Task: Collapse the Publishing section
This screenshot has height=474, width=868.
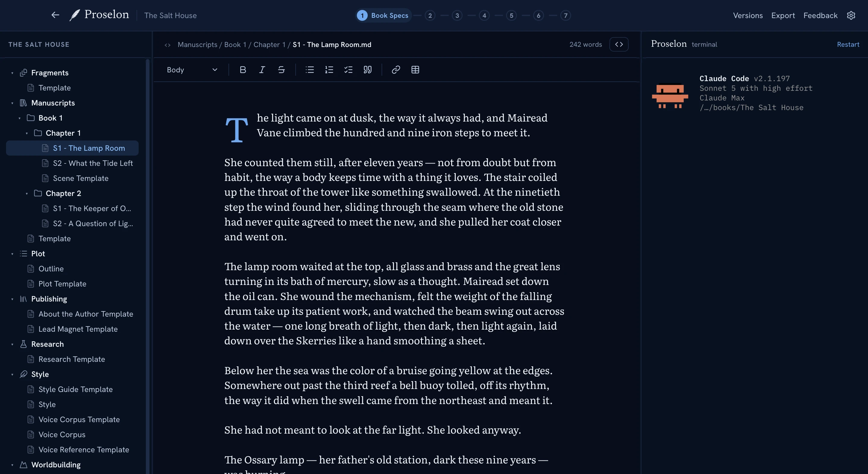Action: point(12,299)
